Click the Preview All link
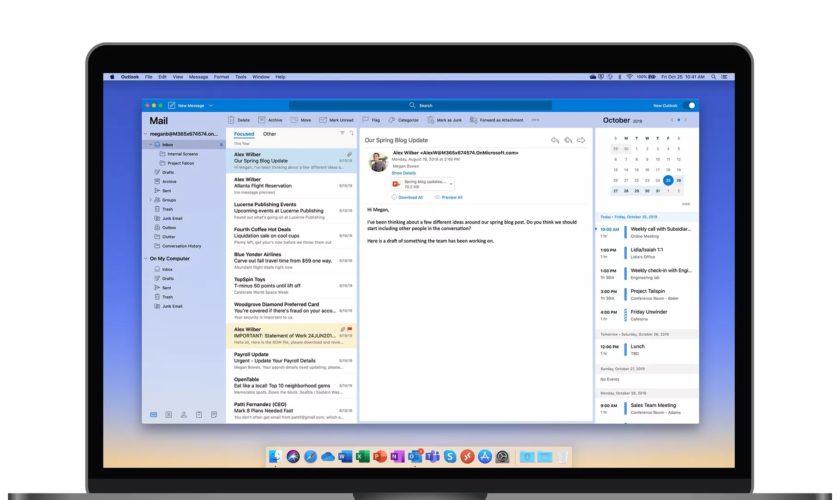 (448, 197)
